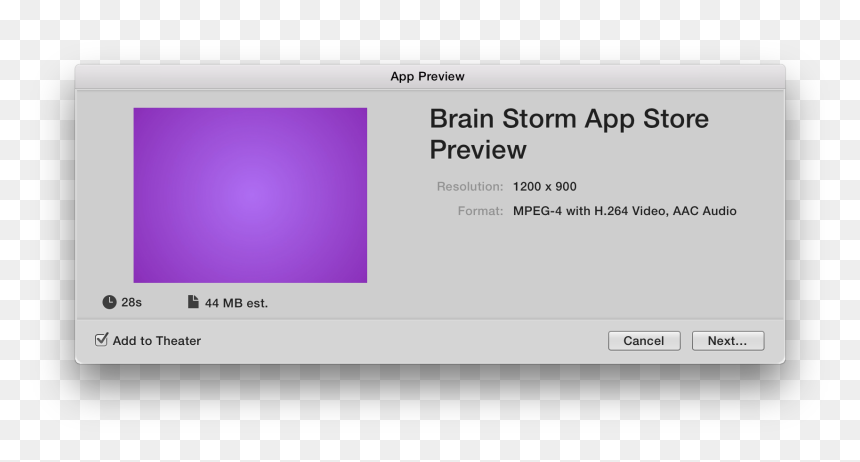
Task: Click the Format: label
Action: click(x=480, y=211)
